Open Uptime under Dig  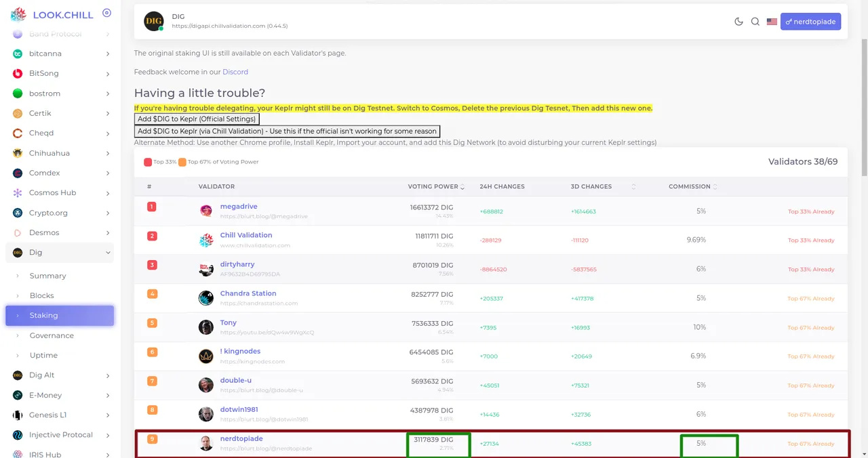click(x=60, y=355)
